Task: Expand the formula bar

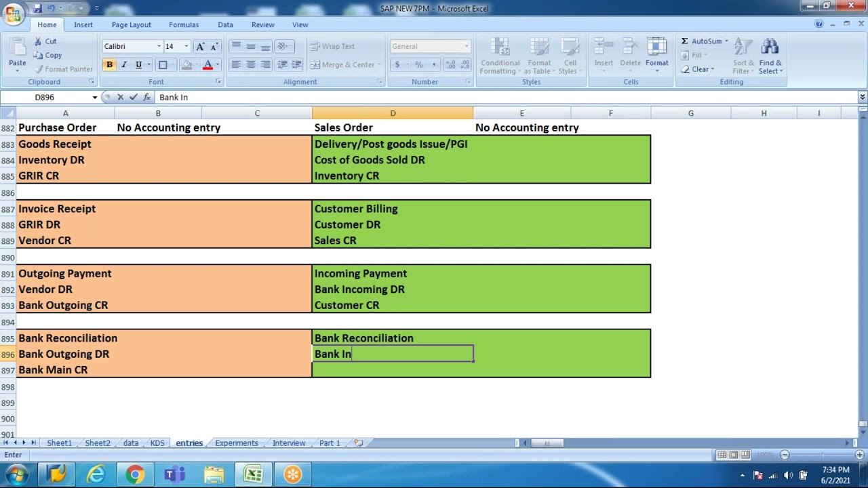Action: click(863, 98)
